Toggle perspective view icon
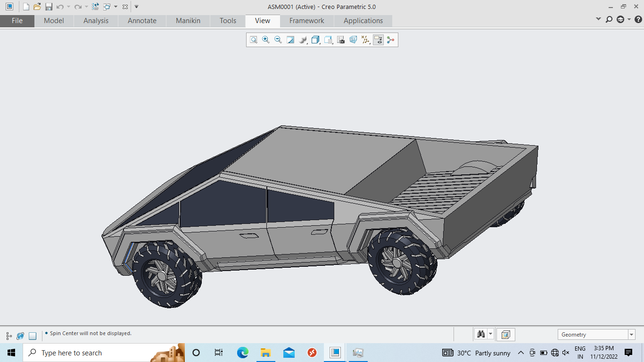 coord(353,40)
